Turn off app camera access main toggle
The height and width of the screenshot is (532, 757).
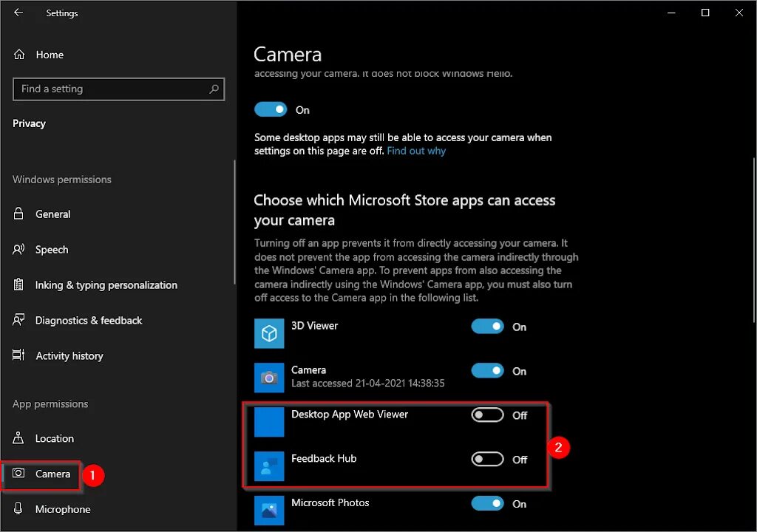(x=271, y=109)
